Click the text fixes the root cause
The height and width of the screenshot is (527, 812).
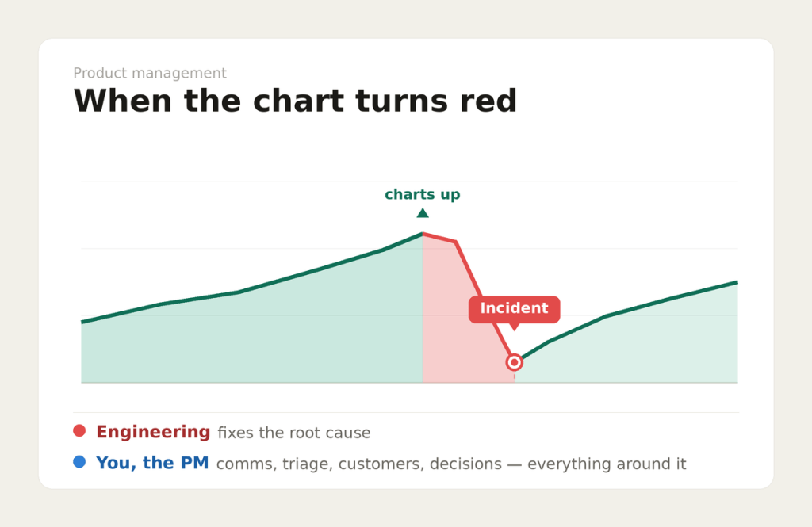pos(294,433)
